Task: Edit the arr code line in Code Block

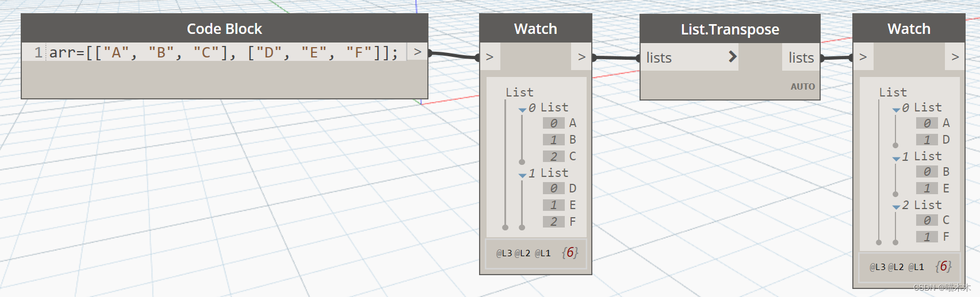Action: coord(224,53)
